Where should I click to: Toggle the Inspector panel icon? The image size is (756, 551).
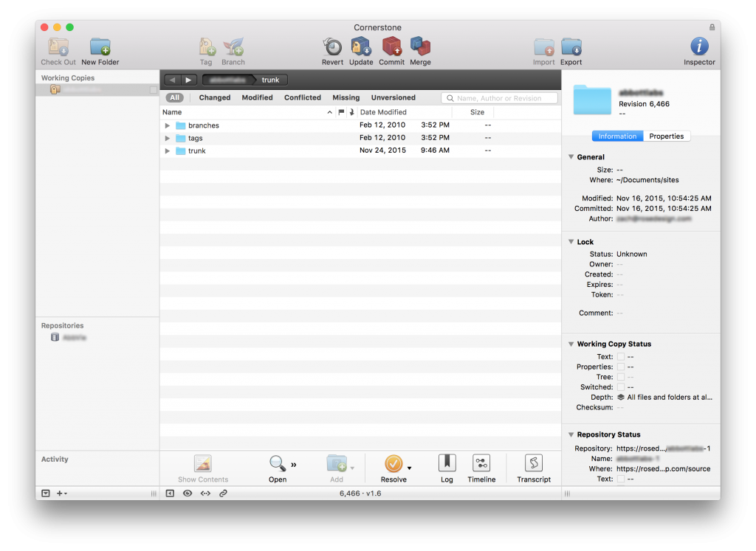tap(700, 46)
